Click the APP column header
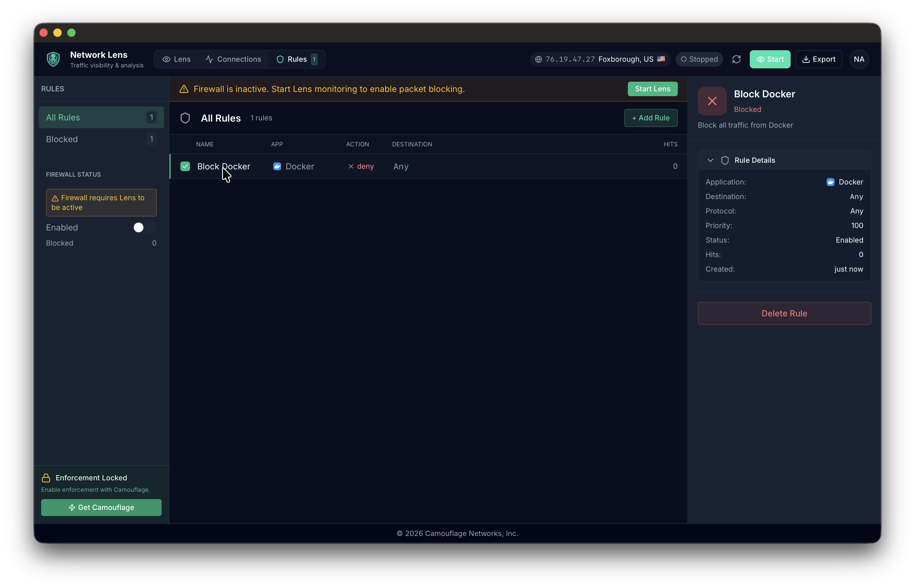Image resolution: width=915 pixels, height=588 pixels. click(x=277, y=144)
